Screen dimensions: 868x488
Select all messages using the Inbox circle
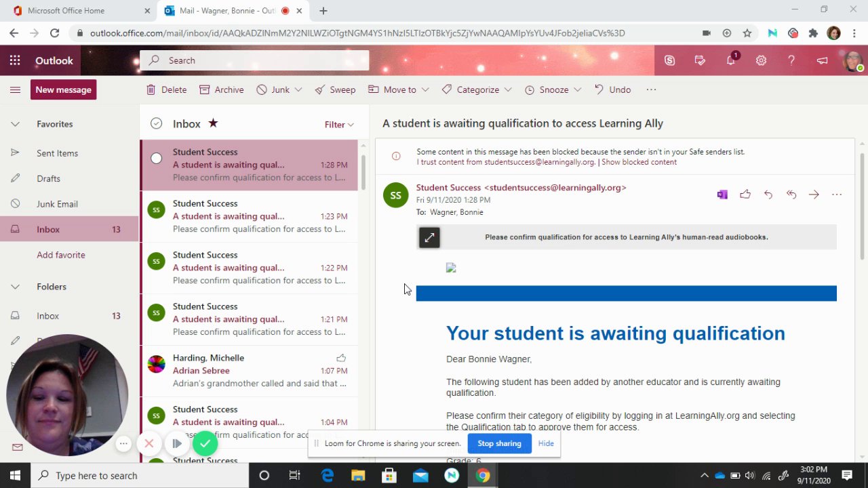tap(156, 123)
